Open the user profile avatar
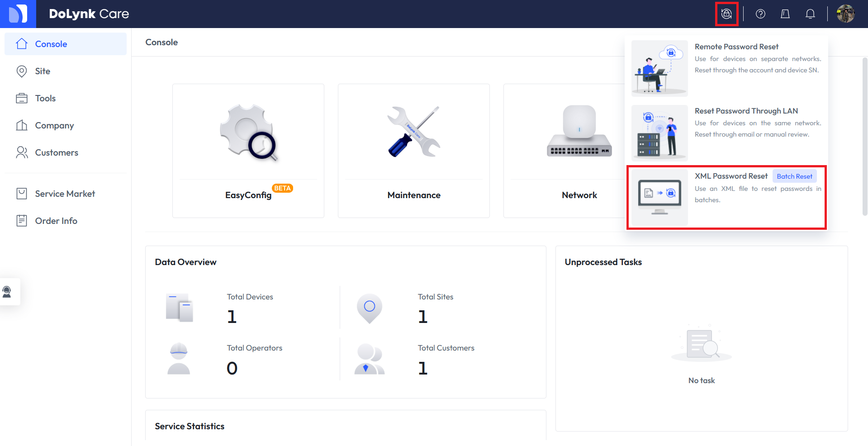 pyautogui.click(x=845, y=14)
